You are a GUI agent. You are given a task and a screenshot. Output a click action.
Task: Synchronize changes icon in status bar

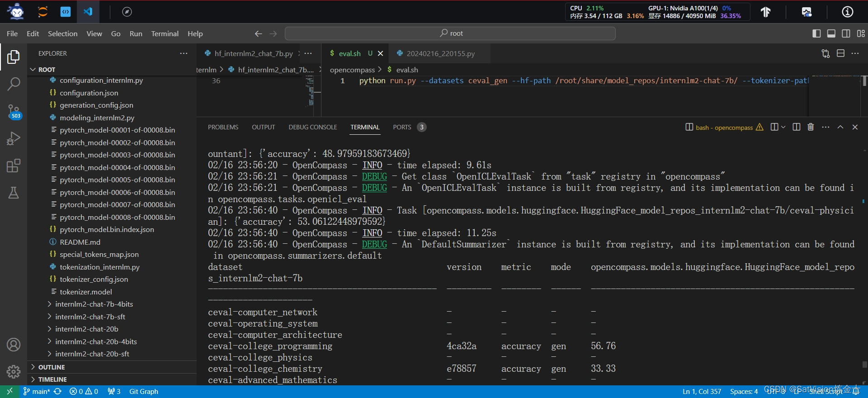(57, 392)
